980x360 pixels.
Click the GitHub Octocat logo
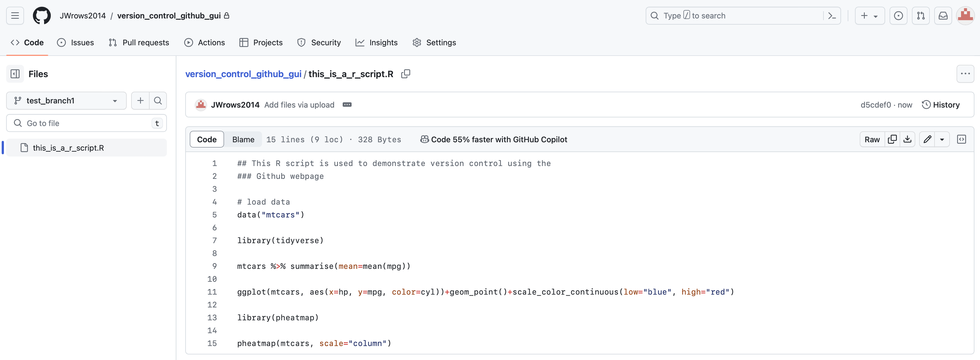click(x=42, y=16)
